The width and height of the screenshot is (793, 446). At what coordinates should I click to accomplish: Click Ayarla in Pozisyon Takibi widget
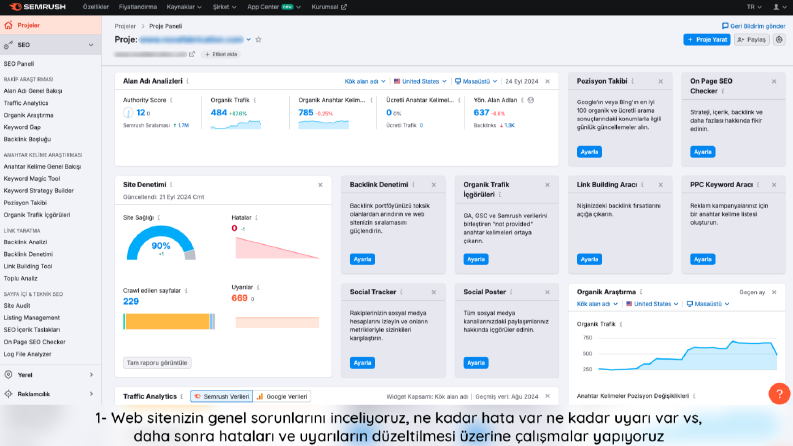[x=589, y=152]
